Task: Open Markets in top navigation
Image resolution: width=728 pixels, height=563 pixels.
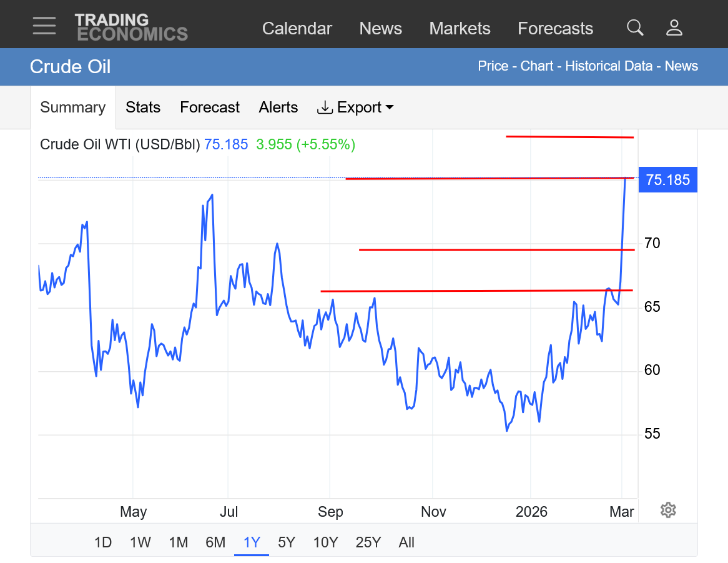Action: pos(460,29)
